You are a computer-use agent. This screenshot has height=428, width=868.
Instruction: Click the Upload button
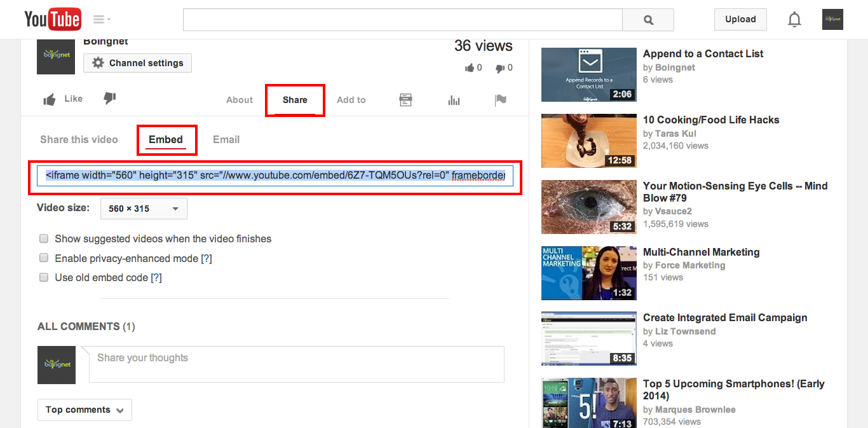pyautogui.click(x=740, y=19)
